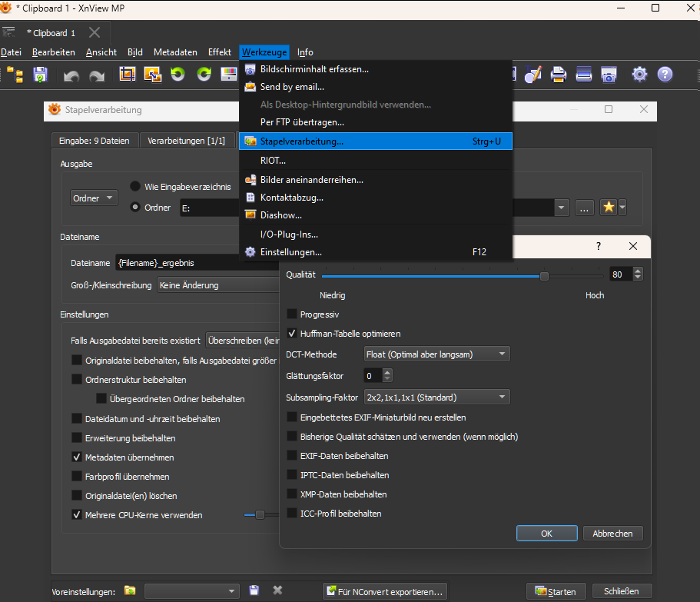The image size is (700, 602).
Task: Open RIOT menu entry
Action: click(376, 161)
